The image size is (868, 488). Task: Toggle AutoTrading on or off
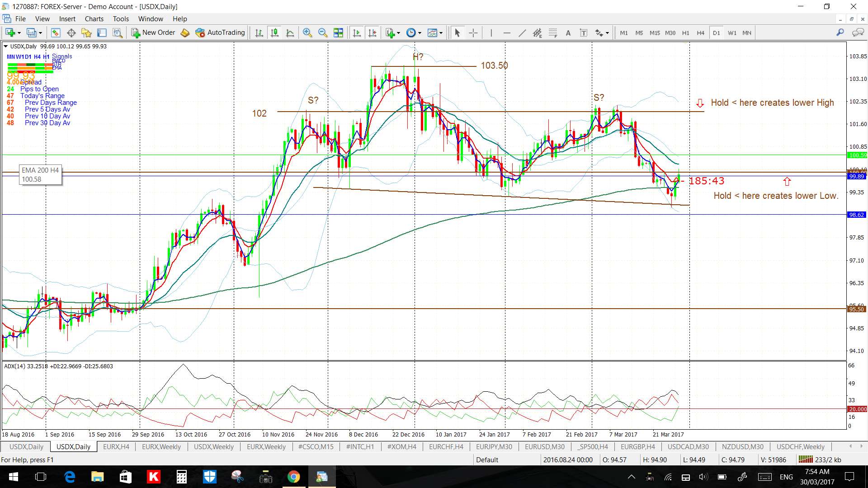click(220, 33)
